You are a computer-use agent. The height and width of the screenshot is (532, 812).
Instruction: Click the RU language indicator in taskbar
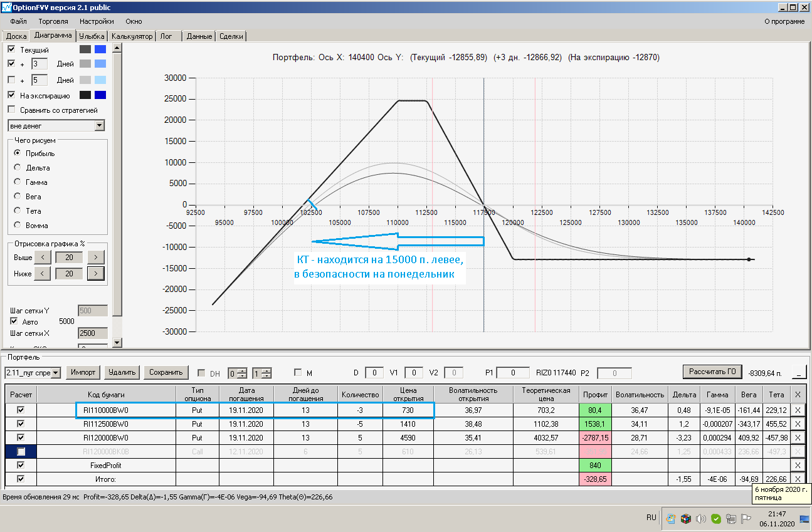pyautogui.click(x=651, y=518)
